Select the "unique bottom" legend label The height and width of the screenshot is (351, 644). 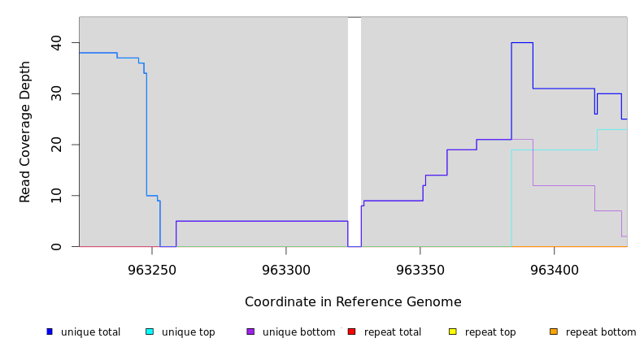tap(298, 332)
